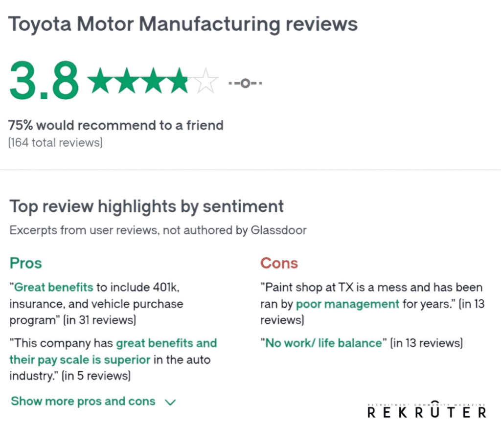Click the Toyota Motor Manufacturing reviews title
Image resolution: width=501 pixels, height=448 pixels.
183,23
